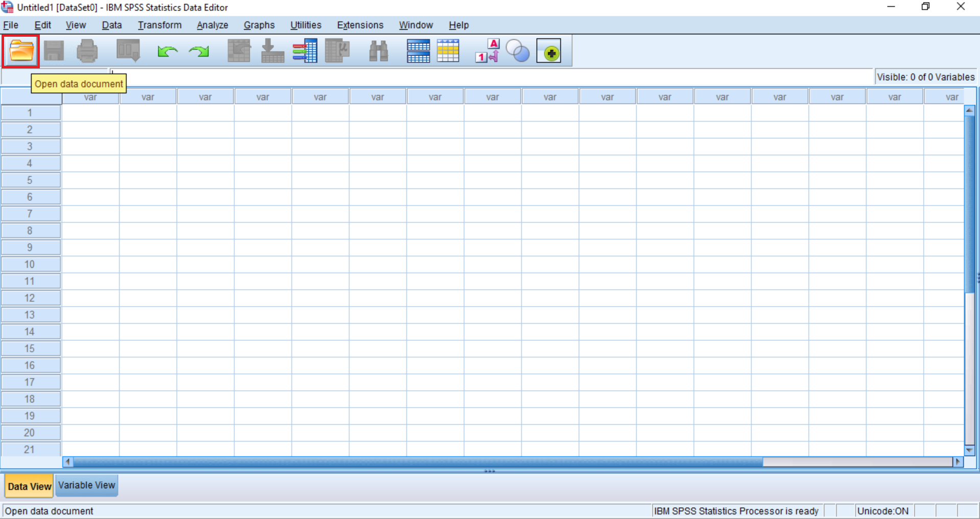
Task: Click the pane splitter dots above tabs
Action: coord(490,471)
